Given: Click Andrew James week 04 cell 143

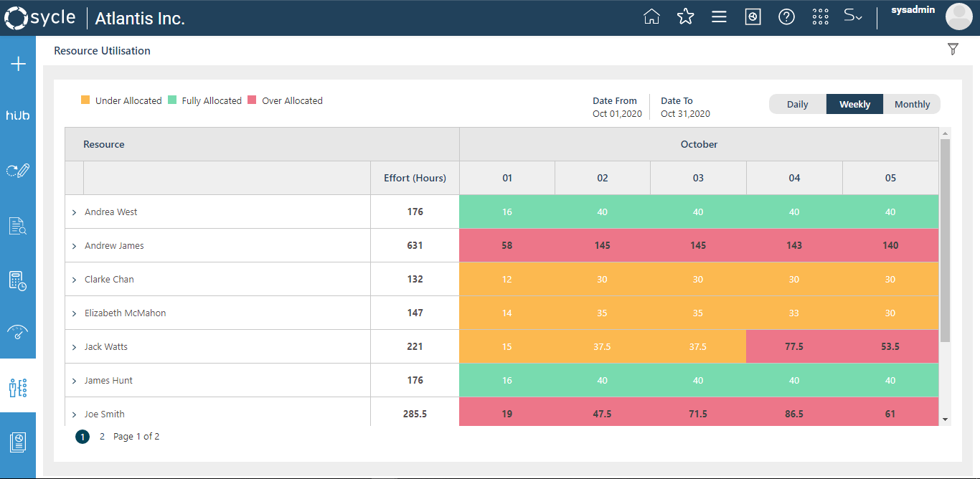Looking at the screenshot, I should click(x=794, y=245).
